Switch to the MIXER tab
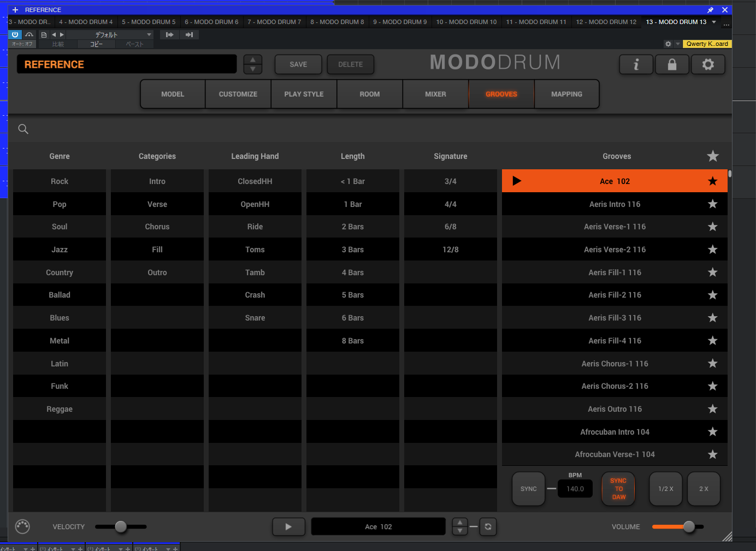Viewport: 756px width, 551px height. pyautogui.click(x=435, y=94)
